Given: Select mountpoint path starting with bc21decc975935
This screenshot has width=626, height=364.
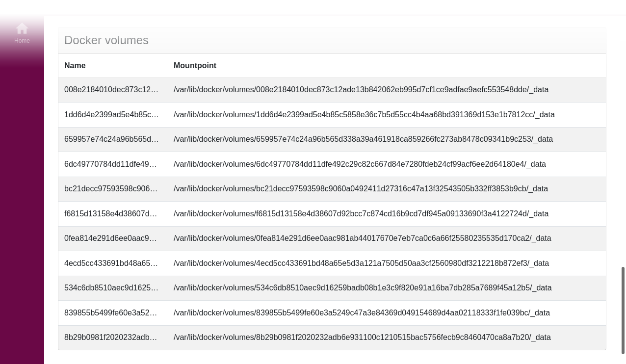Looking at the screenshot, I should (x=361, y=189).
